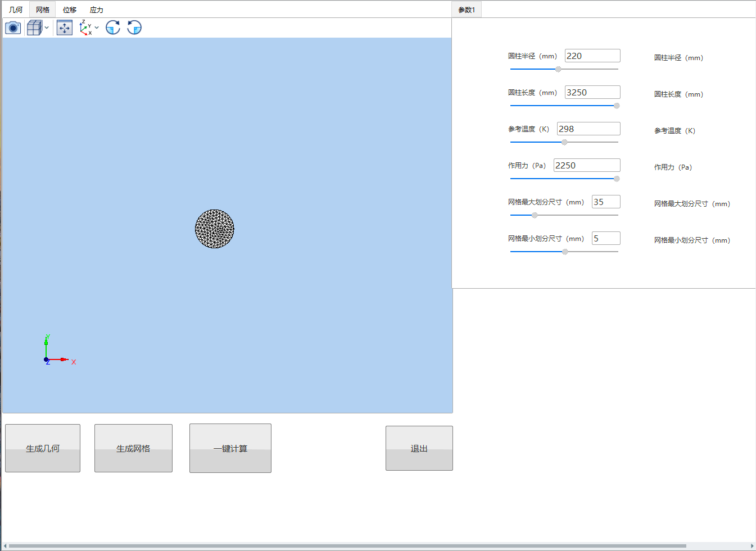
Task: Click the 网格最大划分尺寸 input showing 35
Action: click(606, 202)
